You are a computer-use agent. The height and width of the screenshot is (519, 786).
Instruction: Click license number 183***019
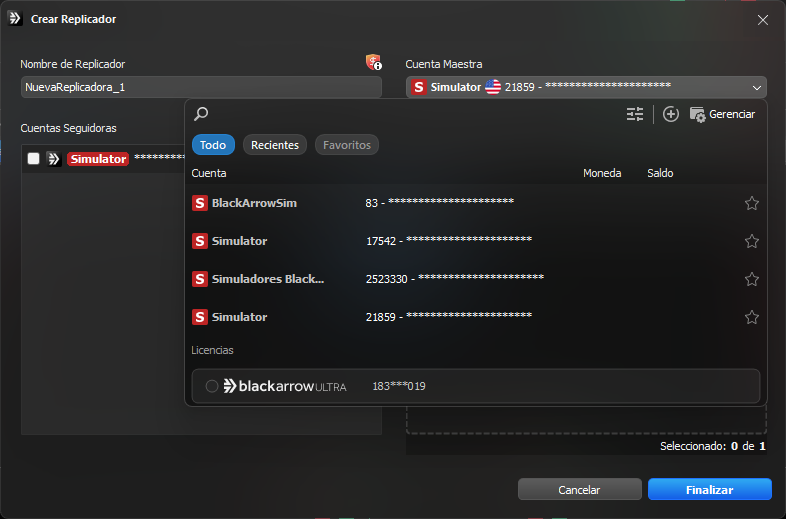point(399,386)
